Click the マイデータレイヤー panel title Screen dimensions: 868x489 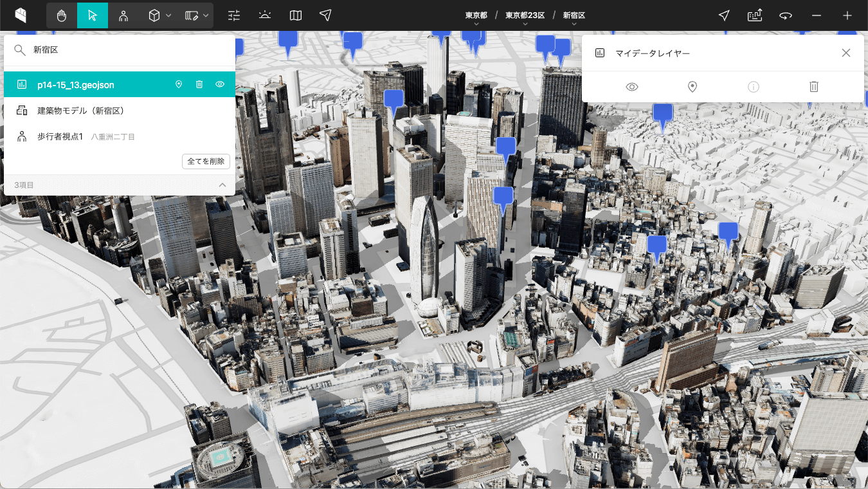click(653, 53)
